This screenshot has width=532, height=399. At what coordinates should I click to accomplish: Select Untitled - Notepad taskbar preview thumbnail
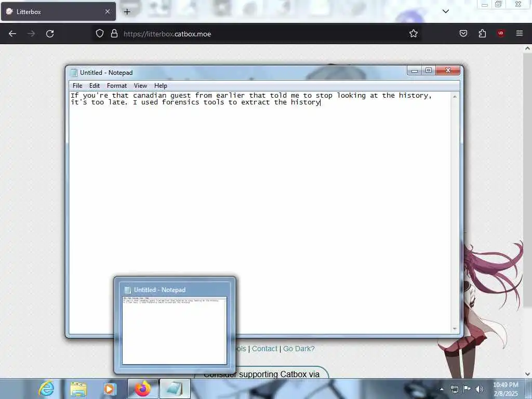(x=175, y=326)
